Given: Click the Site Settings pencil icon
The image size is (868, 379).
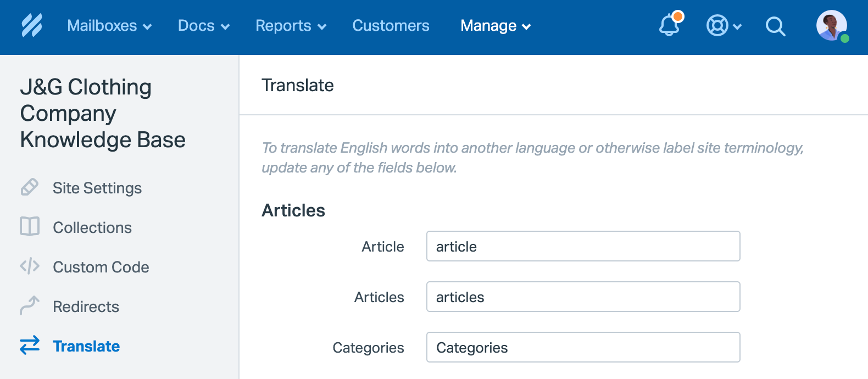Looking at the screenshot, I should (30, 187).
